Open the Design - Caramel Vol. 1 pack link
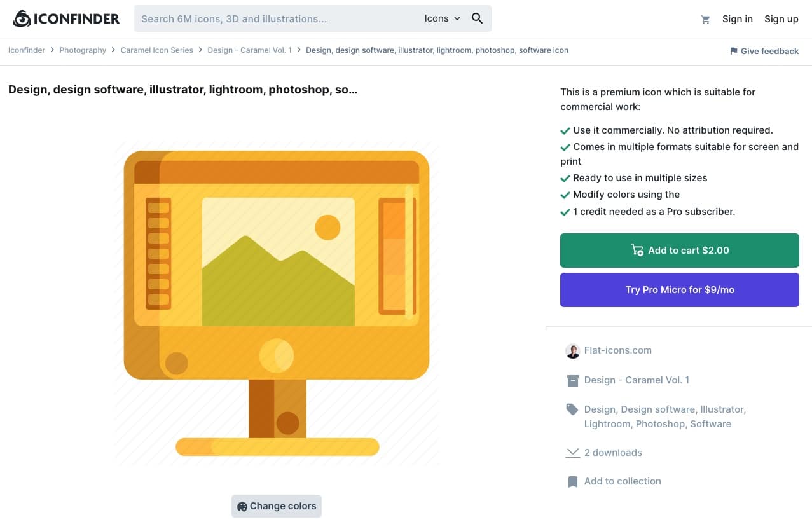The height and width of the screenshot is (529, 812). click(x=637, y=380)
